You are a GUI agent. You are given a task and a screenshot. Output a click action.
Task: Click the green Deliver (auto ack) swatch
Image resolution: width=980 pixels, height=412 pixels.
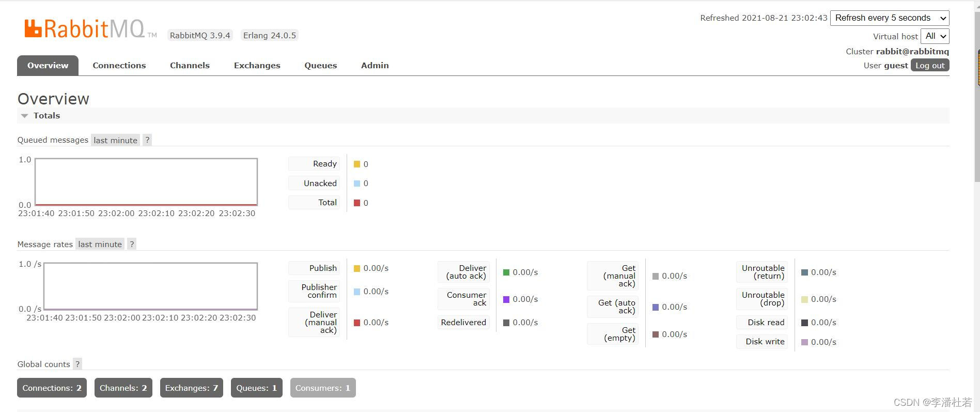(x=506, y=272)
